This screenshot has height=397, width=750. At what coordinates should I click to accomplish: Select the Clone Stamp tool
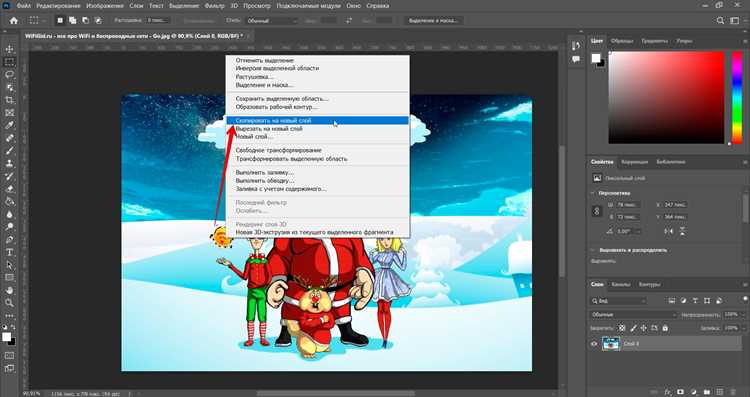tap(10, 164)
